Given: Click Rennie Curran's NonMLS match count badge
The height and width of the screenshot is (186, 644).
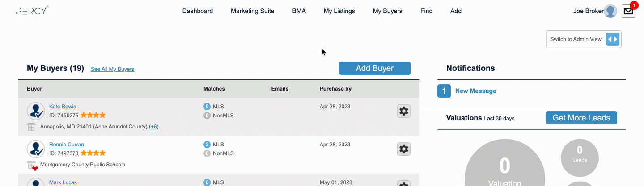Looking at the screenshot, I should click(x=207, y=153).
